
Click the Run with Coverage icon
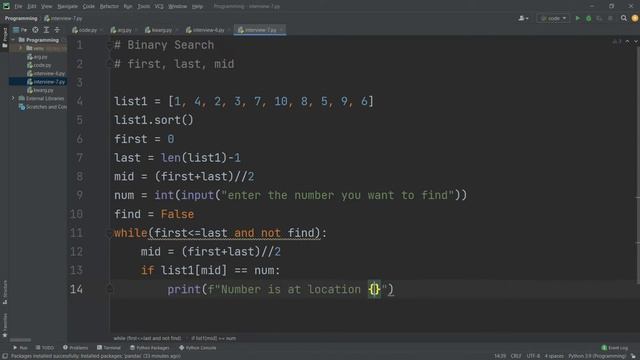(x=599, y=18)
